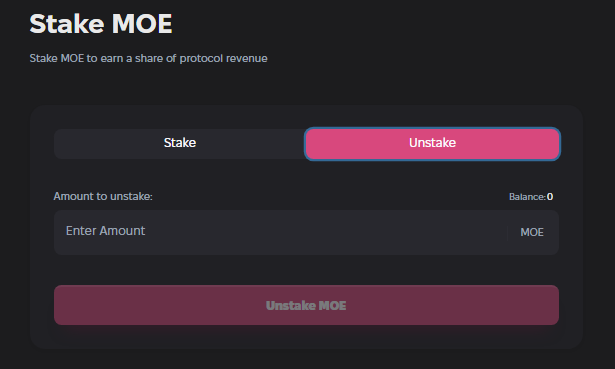Viewport: 615px width, 369px height.
Task: Click the divider beside the MOE suffix
Action: point(507,233)
